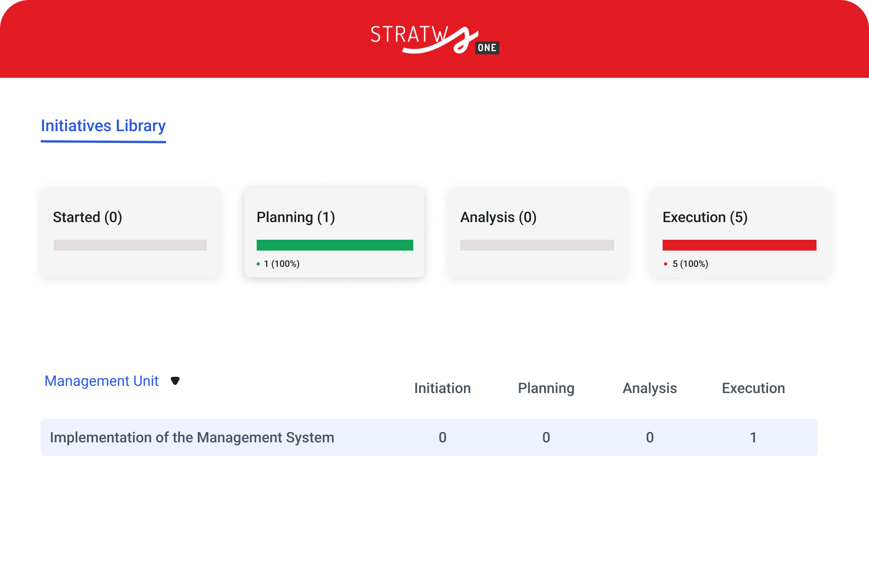Image resolution: width=869 pixels, height=588 pixels.
Task: Click the Management Unit label
Action: (101, 381)
